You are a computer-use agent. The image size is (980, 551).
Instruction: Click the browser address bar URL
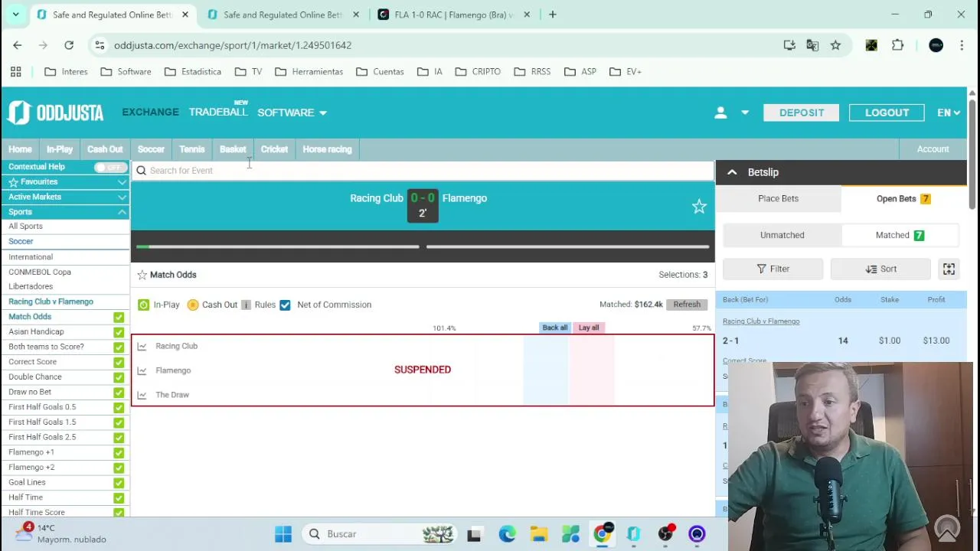233,45
